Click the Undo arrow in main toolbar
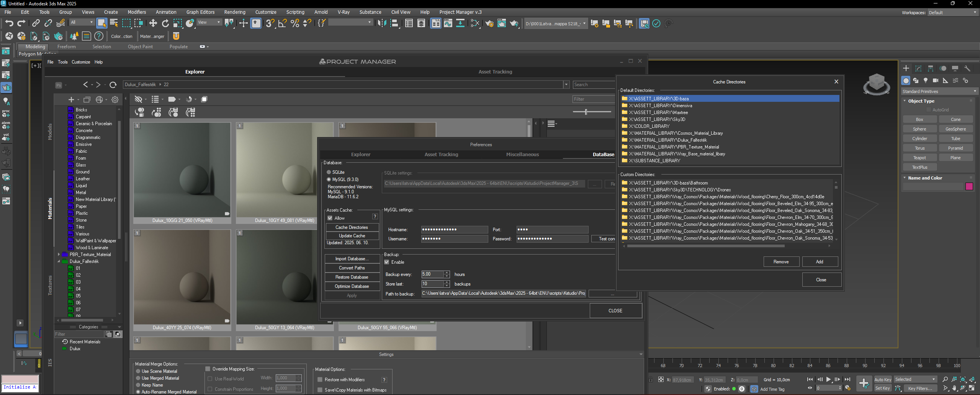Screen dimensions: 980x395 coord(9,23)
